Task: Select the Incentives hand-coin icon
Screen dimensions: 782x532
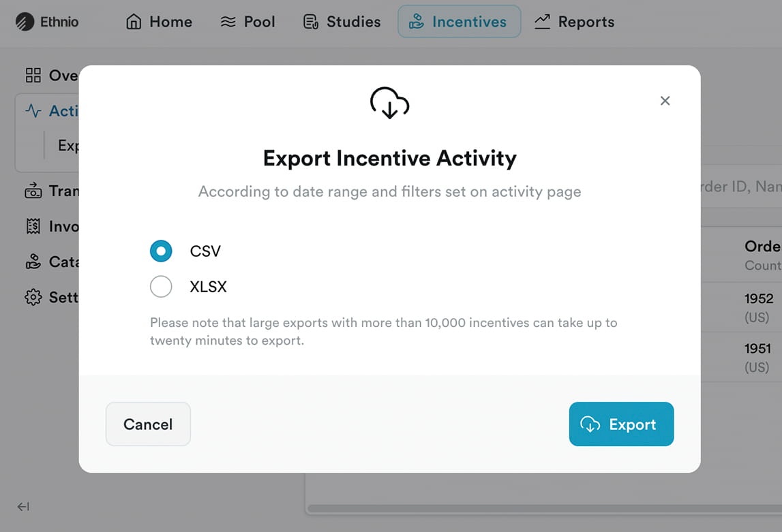Action: point(417,22)
